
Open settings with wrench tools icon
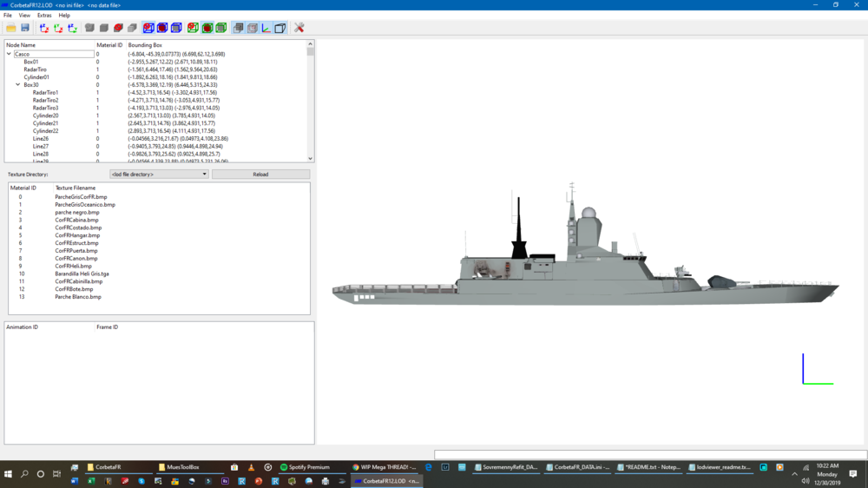[x=299, y=28]
